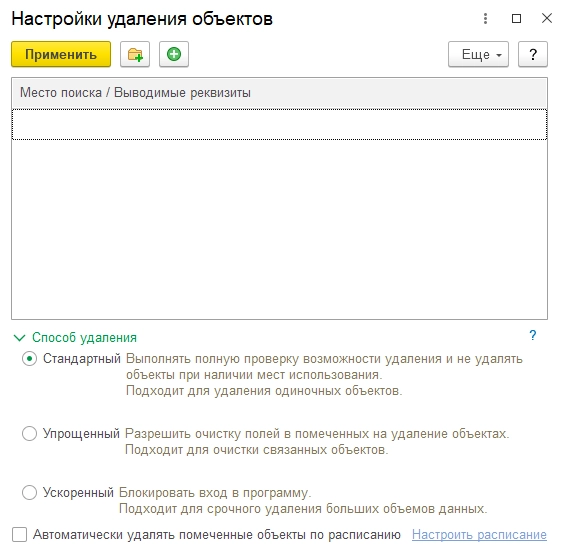Collapse the Способ удаления section chevron
The height and width of the screenshot is (553, 564).
pyautogui.click(x=19, y=338)
